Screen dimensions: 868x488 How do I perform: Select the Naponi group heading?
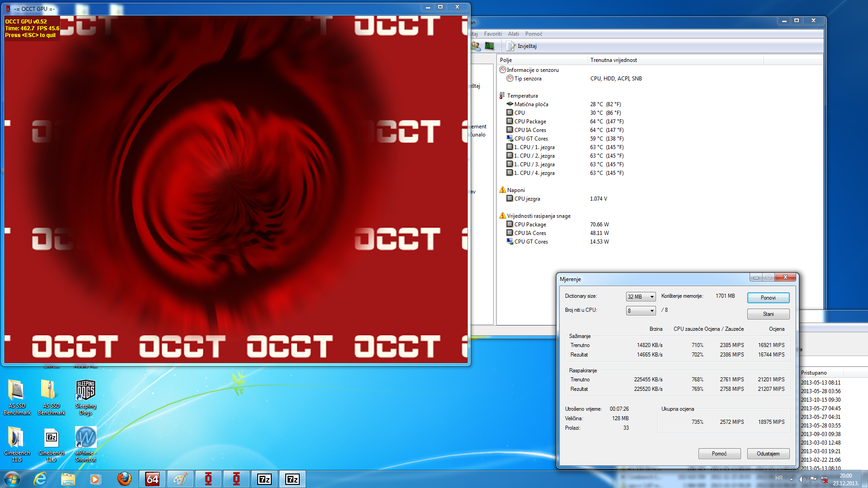(512, 190)
